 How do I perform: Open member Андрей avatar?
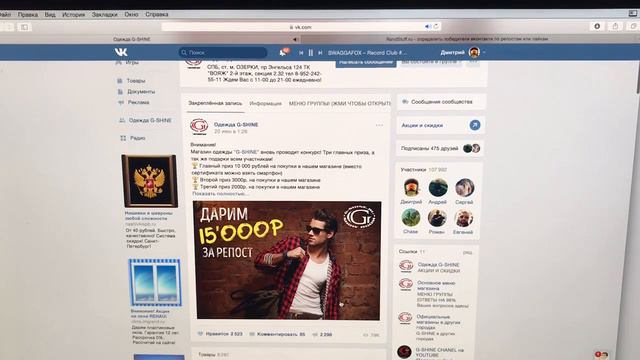pyautogui.click(x=438, y=188)
